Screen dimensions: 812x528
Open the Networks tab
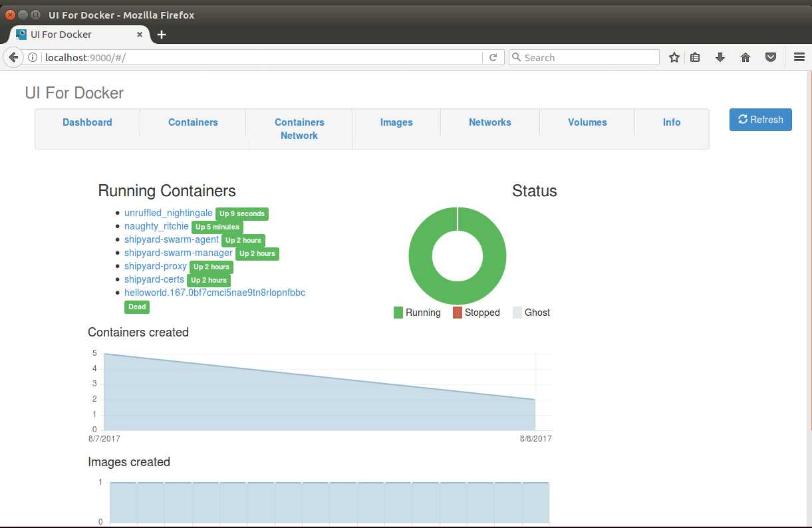(x=490, y=122)
